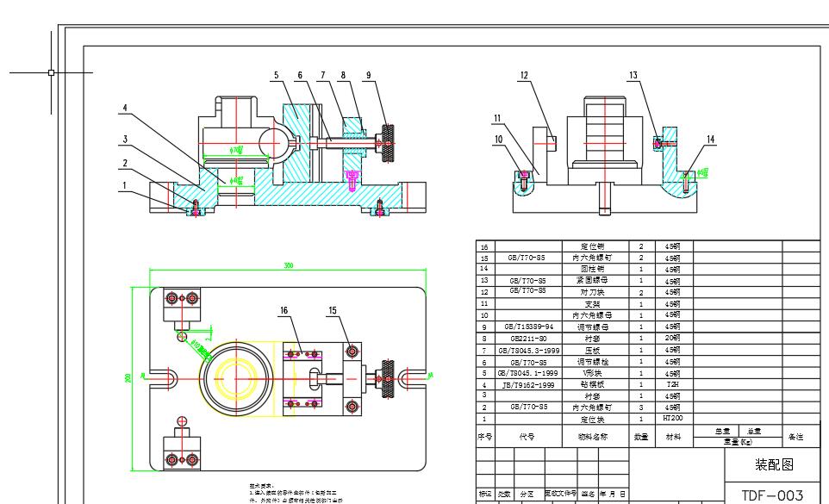Click the "GB/T8045.3-1999" code cell
This screenshot has height=504, width=829.
(x=529, y=351)
